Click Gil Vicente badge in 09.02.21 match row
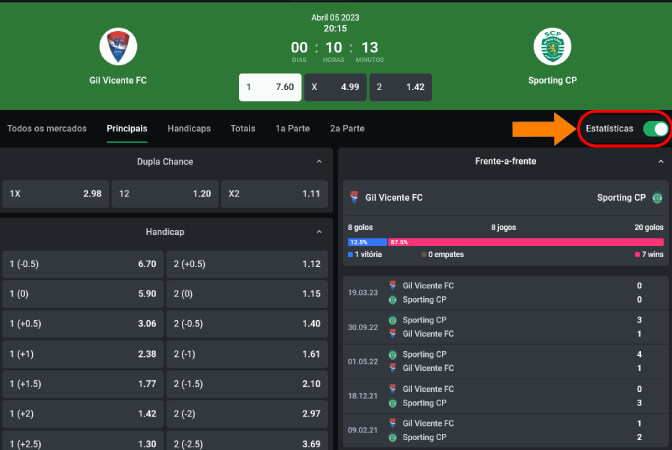 tap(393, 423)
